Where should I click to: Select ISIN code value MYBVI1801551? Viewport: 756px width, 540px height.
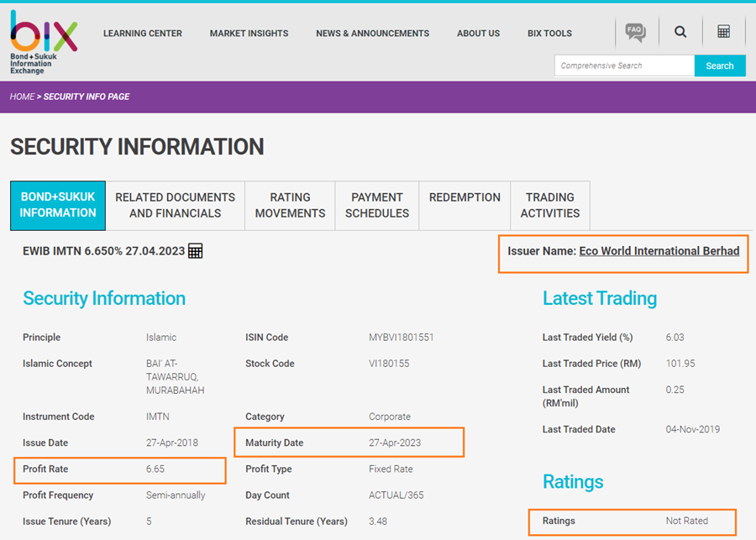402,338
